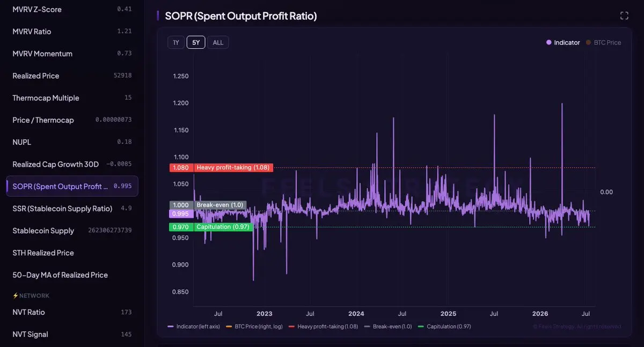Select the 1Y time range
This screenshot has height=347, width=644.
point(176,42)
